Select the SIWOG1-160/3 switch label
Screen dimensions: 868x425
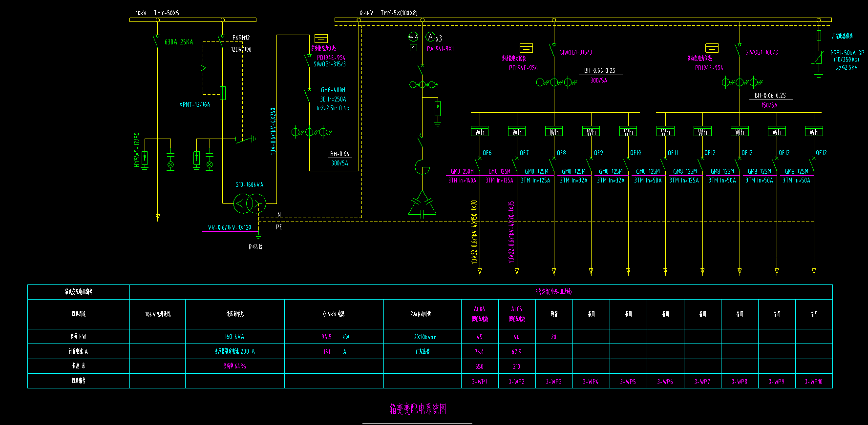(762, 52)
